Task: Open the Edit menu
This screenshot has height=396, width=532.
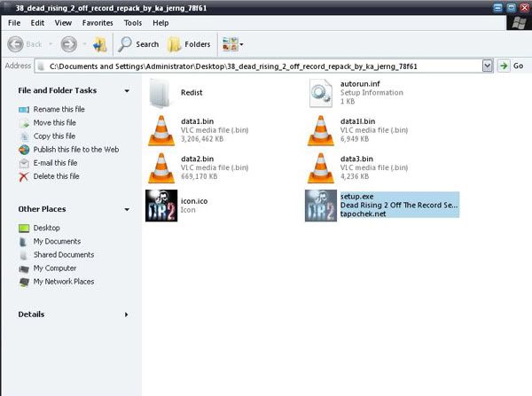Action: point(37,23)
